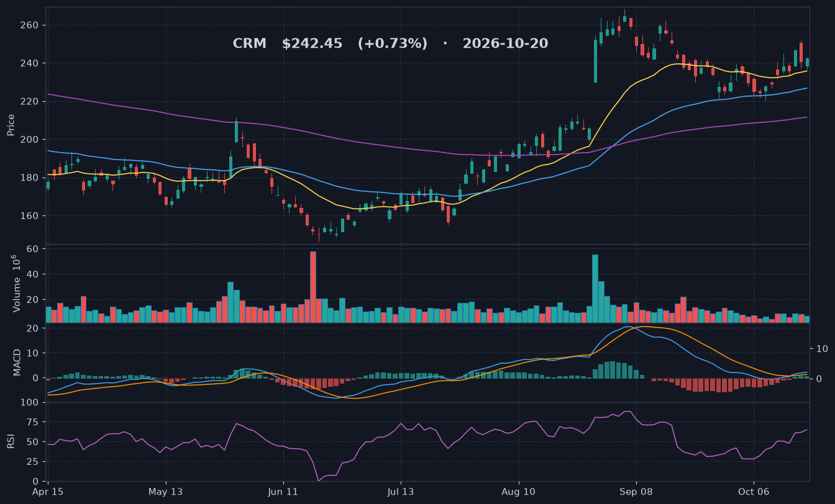Select the $242.45 price in the title
Viewport: 835px width, 504px height.
click(312, 43)
